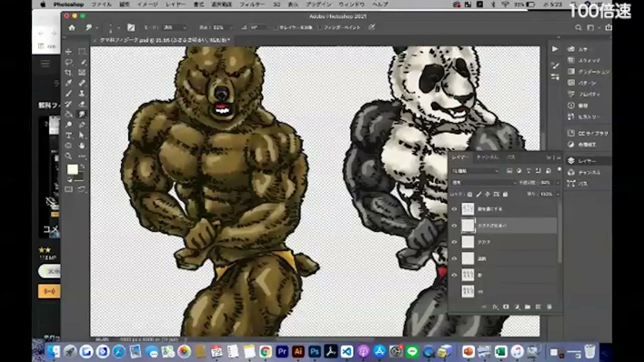The width and height of the screenshot is (644, 362).
Task: Select the Move tool in toolbar
Action: point(68,52)
